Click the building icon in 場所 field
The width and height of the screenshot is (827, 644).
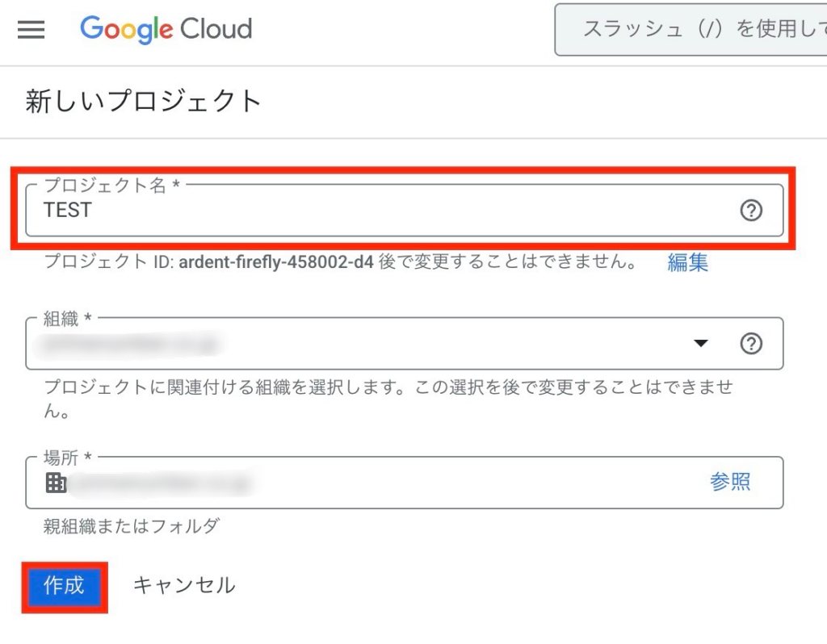[x=56, y=483]
